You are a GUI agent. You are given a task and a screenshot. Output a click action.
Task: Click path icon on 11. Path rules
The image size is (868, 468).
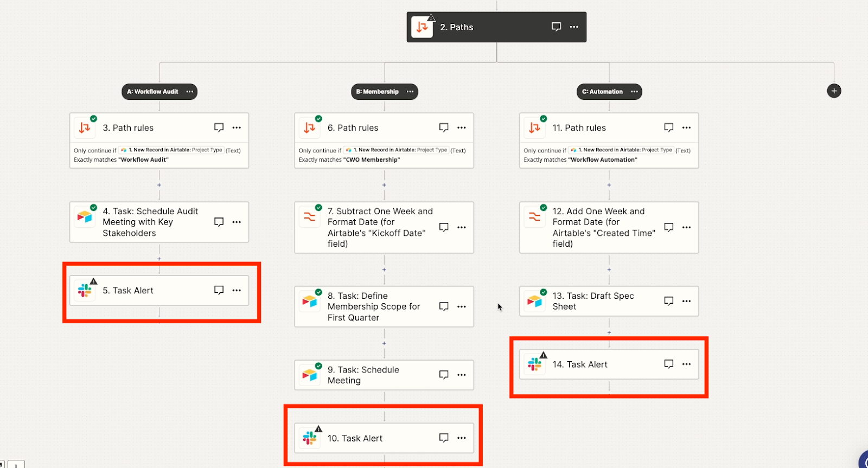point(534,128)
